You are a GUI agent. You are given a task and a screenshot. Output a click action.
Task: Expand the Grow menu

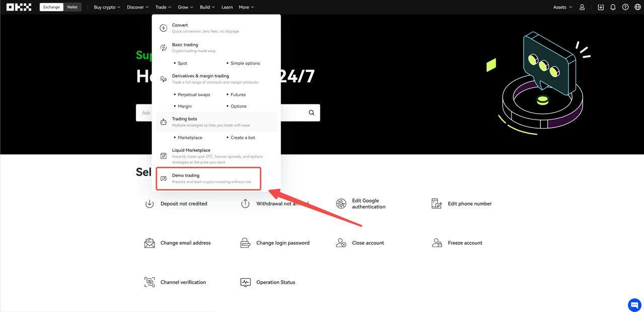point(186,7)
